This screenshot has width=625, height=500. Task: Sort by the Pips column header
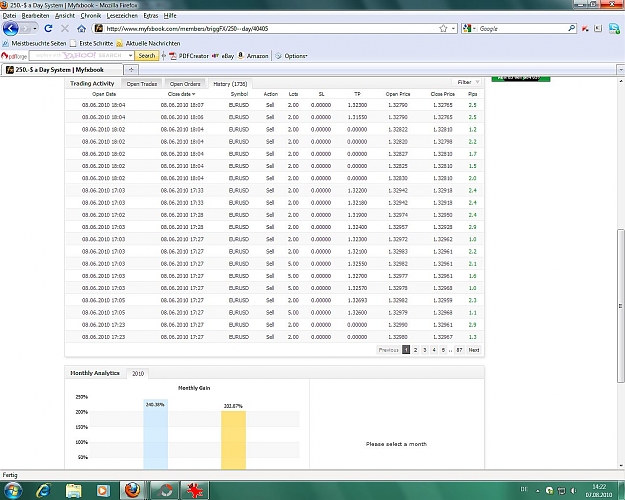click(472, 94)
